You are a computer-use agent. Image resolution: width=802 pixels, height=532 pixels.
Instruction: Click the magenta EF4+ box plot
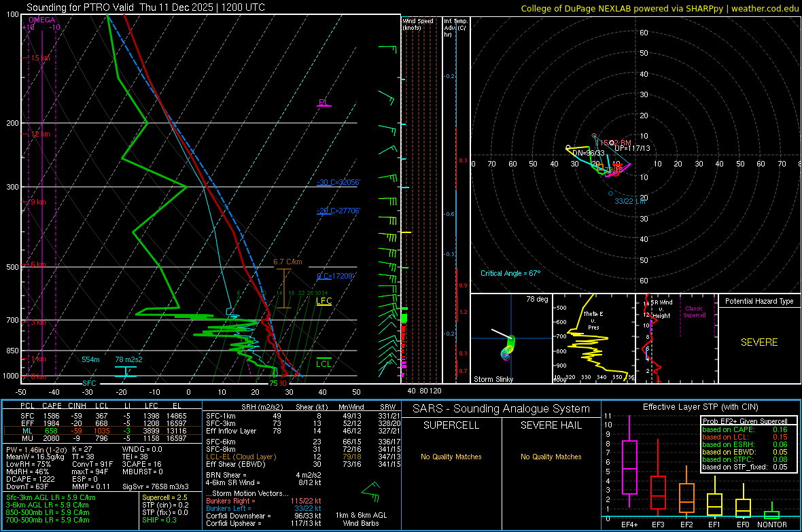(629, 463)
